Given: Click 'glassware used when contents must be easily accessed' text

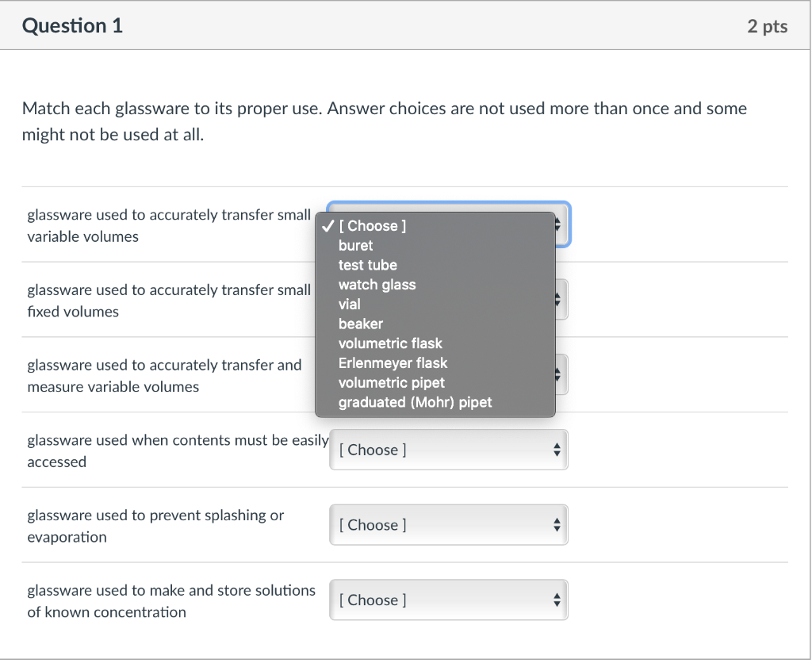Looking at the screenshot, I should 178,451.
